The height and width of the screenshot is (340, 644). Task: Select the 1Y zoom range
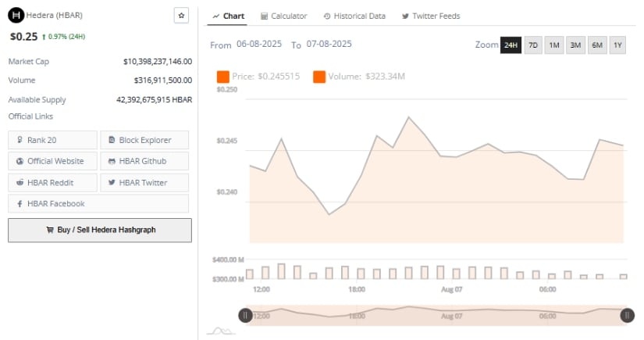tap(617, 45)
